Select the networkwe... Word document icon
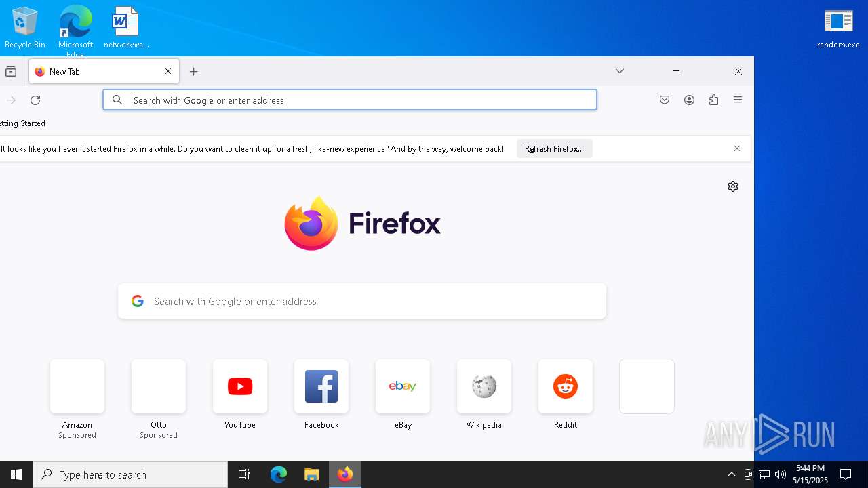Viewport: 868px width, 488px height. 125,28
